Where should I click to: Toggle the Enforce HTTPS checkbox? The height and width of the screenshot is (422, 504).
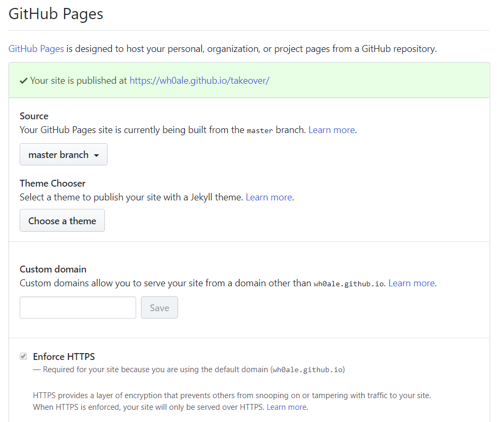[23, 356]
